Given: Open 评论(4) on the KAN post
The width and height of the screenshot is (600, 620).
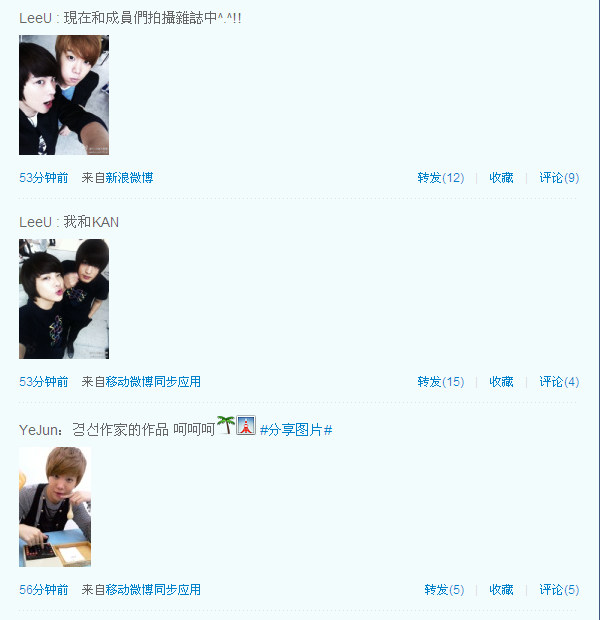Looking at the screenshot, I should click(559, 382).
